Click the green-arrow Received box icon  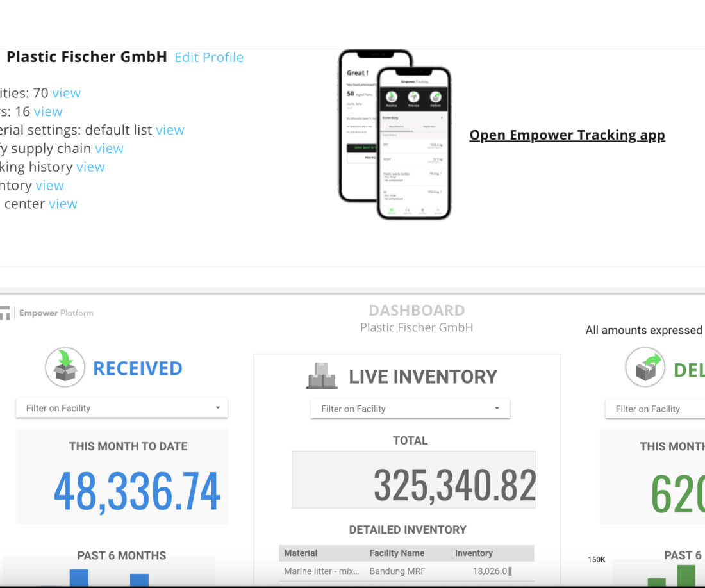point(65,367)
